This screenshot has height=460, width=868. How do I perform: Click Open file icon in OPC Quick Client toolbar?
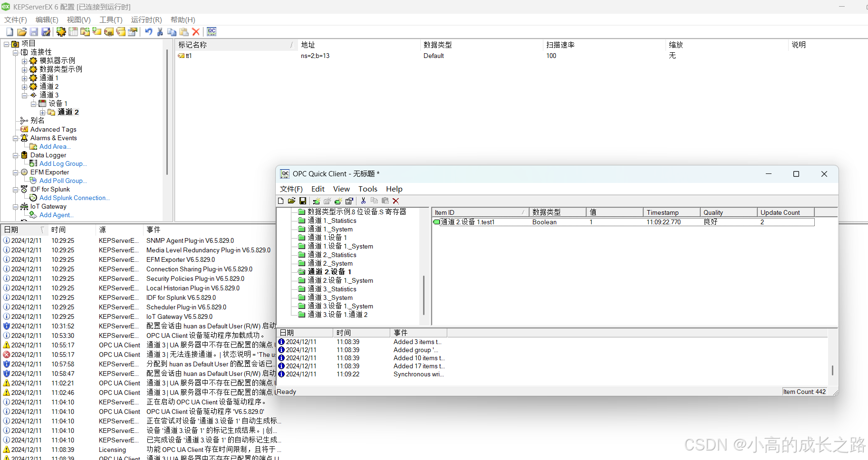292,201
